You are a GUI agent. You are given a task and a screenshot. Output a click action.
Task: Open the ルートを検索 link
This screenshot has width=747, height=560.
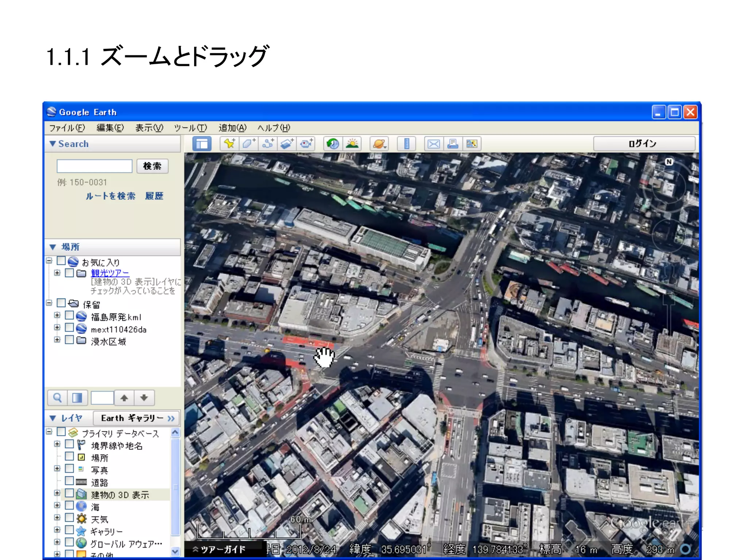[111, 196]
